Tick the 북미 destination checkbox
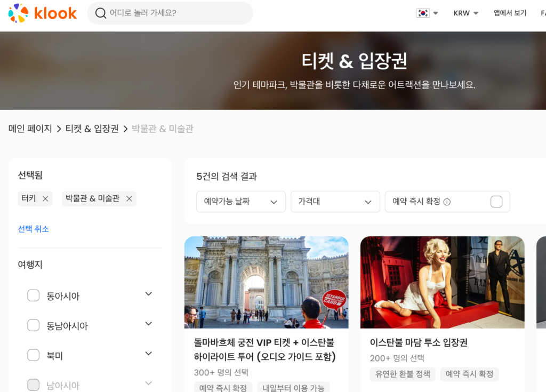Image resolution: width=546 pixels, height=392 pixels. pos(34,355)
